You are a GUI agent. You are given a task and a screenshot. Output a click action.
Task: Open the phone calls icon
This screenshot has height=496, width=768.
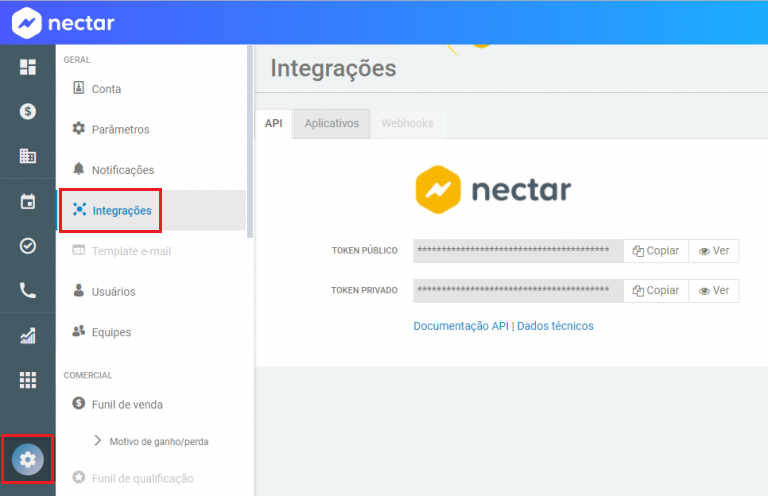coord(28,290)
